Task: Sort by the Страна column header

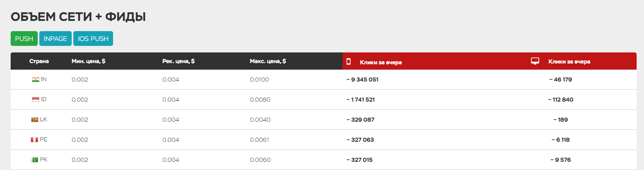Action: [x=39, y=61]
